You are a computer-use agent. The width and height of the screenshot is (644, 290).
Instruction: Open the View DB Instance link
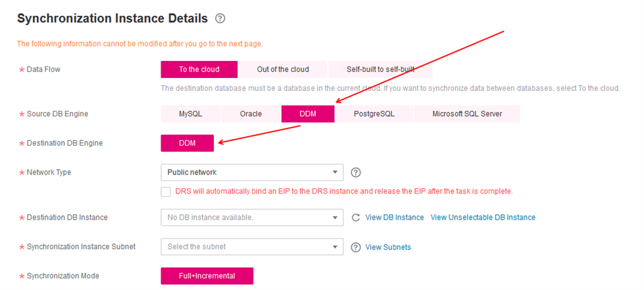(x=394, y=217)
